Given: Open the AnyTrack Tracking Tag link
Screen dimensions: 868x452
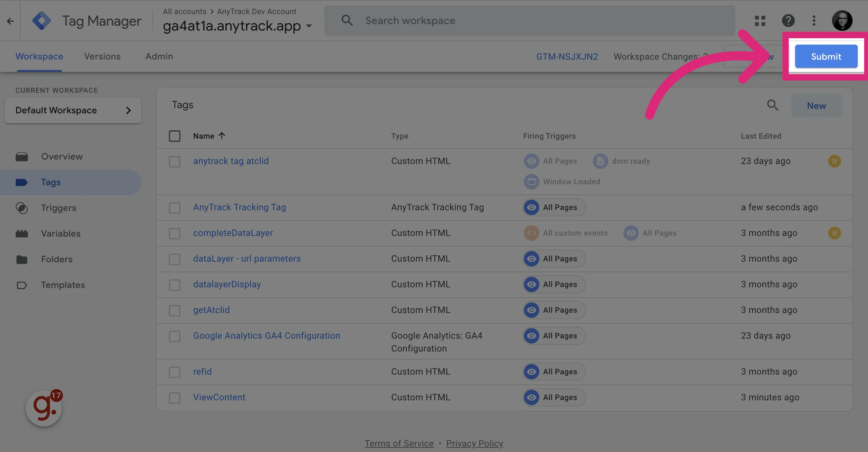Looking at the screenshot, I should 239,207.
